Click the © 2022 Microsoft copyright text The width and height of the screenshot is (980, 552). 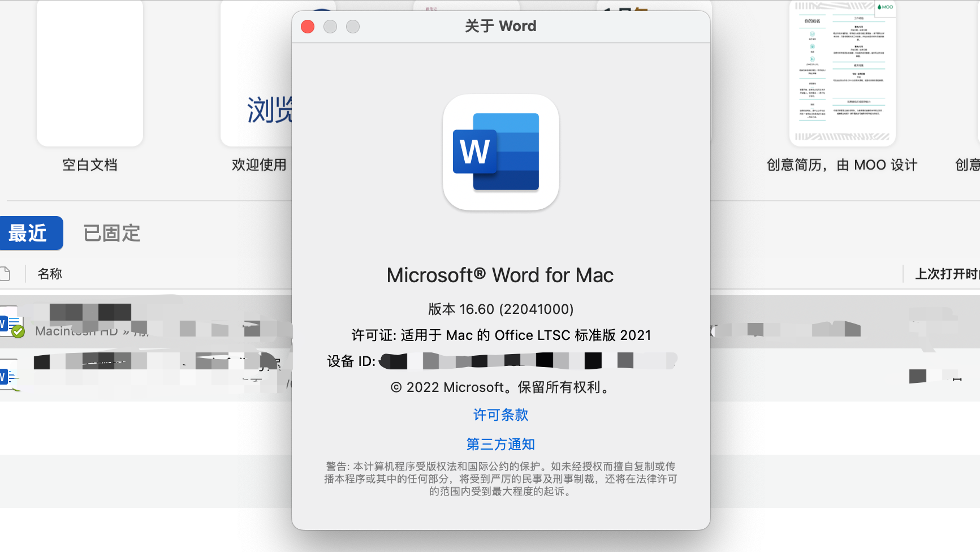501,387
